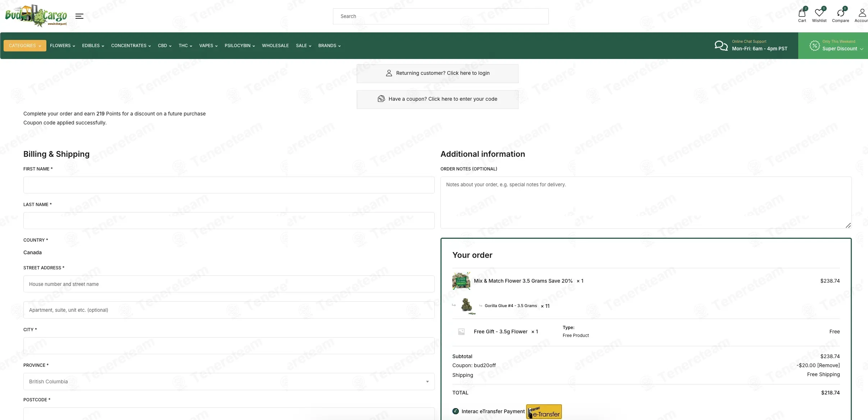Viewport: 868px width, 420px height.
Task: Select Interac eTransfer Payment radio option
Action: 456,411
